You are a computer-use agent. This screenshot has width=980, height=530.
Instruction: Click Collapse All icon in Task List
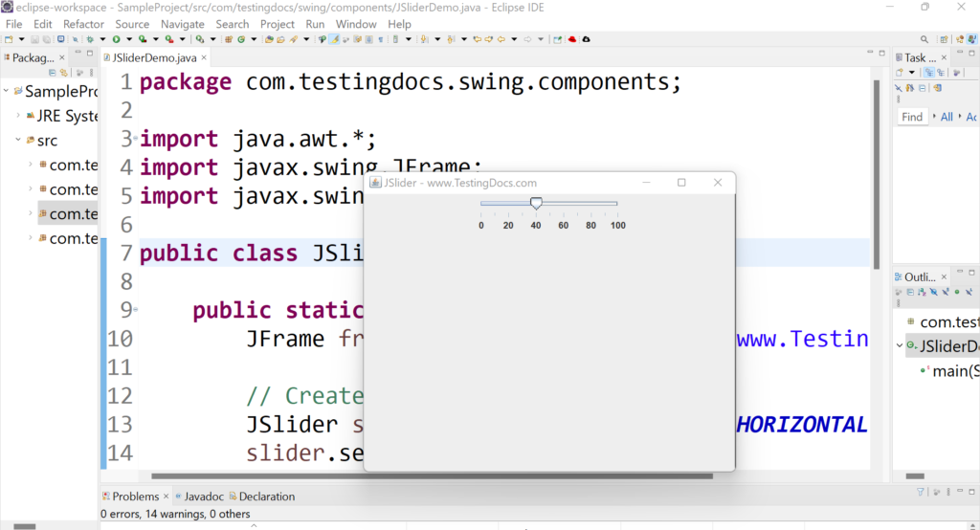coord(922,88)
